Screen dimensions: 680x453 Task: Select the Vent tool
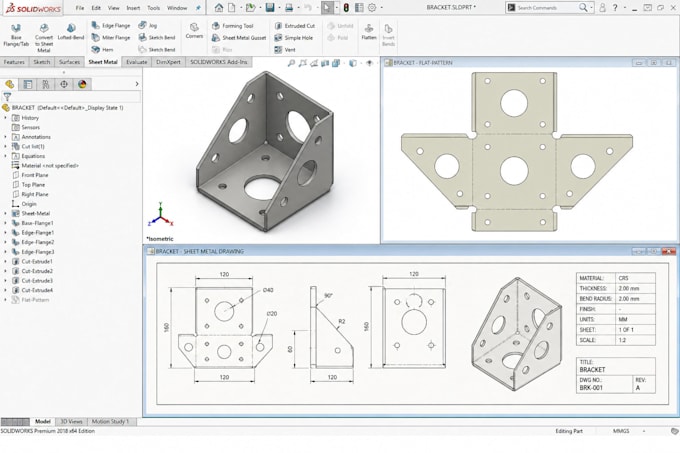285,49
